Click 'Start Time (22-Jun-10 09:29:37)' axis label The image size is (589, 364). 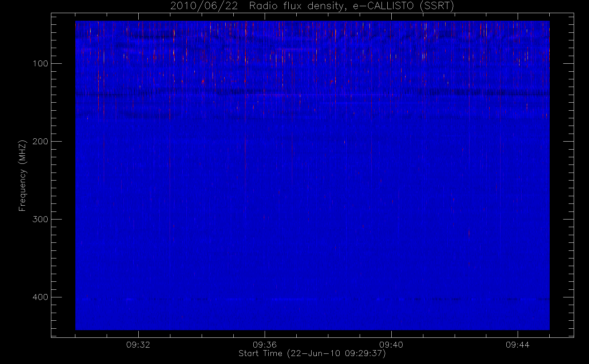pos(312,353)
